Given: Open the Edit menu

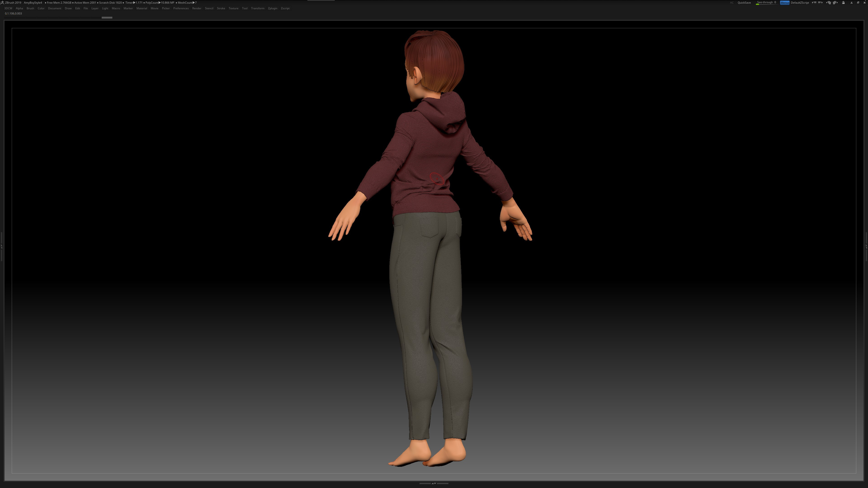Looking at the screenshot, I should pyautogui.click(x=78, y=8).
